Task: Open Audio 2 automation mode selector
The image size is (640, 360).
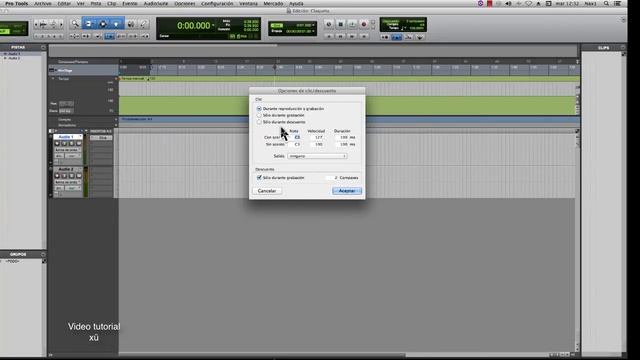Action: click(x=73, y=188)
